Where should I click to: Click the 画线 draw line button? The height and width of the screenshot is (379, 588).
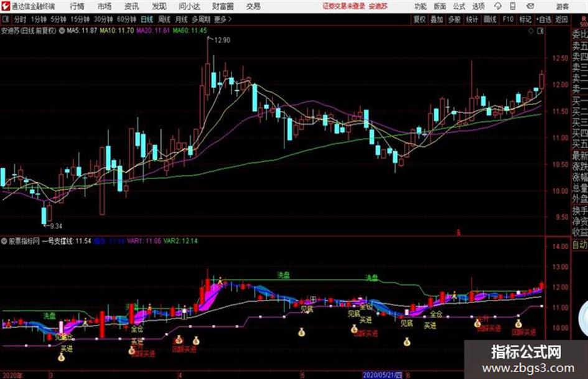point(490,19)
